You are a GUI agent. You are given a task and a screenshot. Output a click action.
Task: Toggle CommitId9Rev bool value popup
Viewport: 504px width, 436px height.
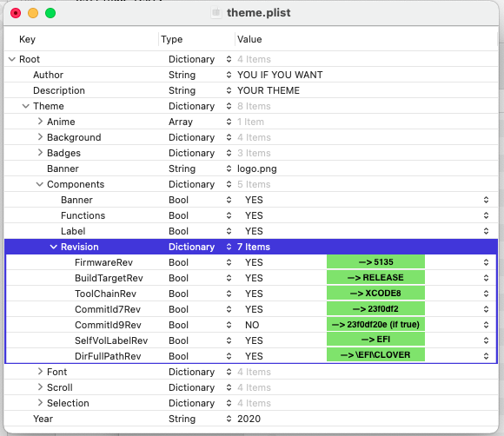click(x=486, y=325)
